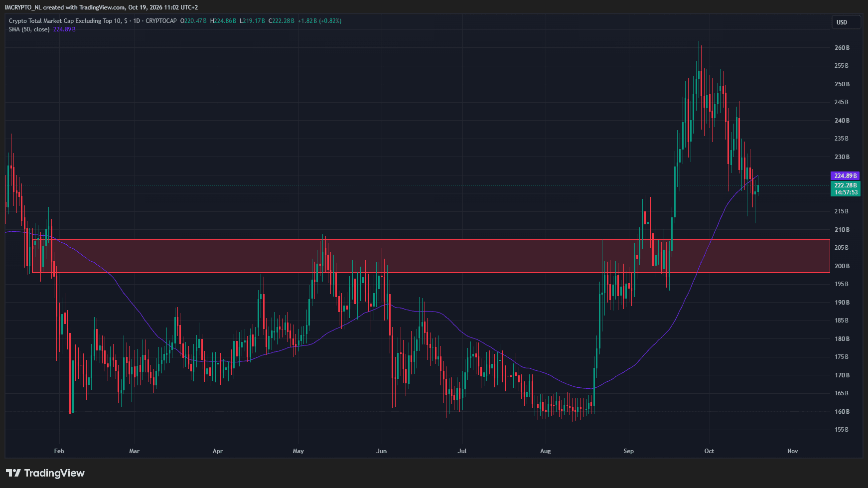Click the 260B price axis label
Image resolution: width=868 pixels, height=488 pixels.
click(x=842, y=48)
